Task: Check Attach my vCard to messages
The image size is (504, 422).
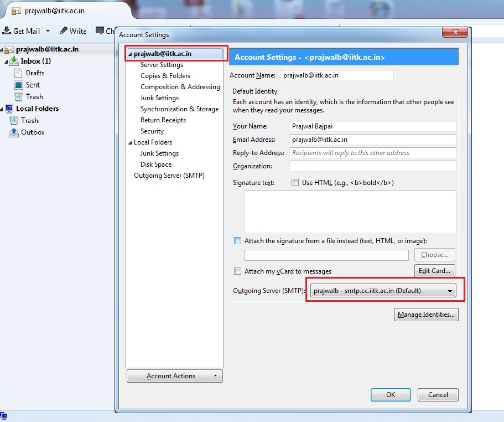Action: click(x=237, y=271)
